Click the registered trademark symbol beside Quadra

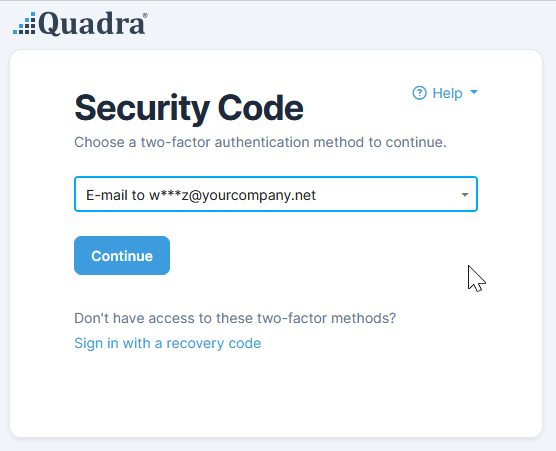point(145,15)
